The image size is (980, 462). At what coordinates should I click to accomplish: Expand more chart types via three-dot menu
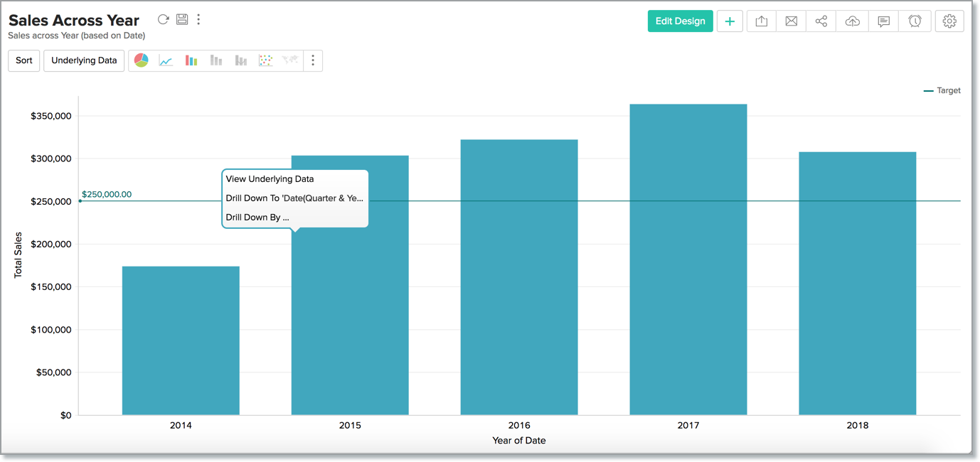(313, 60)
